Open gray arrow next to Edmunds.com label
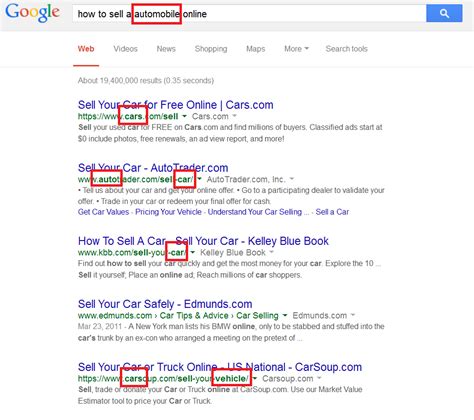 (353, 315)
